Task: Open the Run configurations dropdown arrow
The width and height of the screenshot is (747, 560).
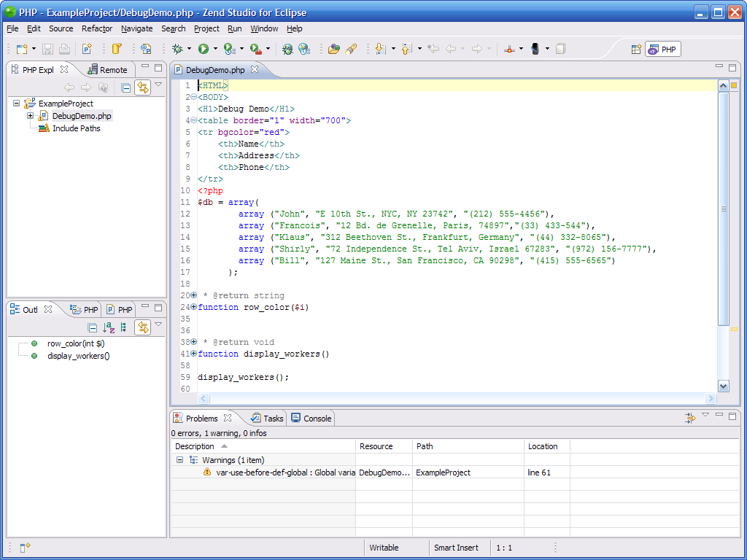Action: [215, 49]
